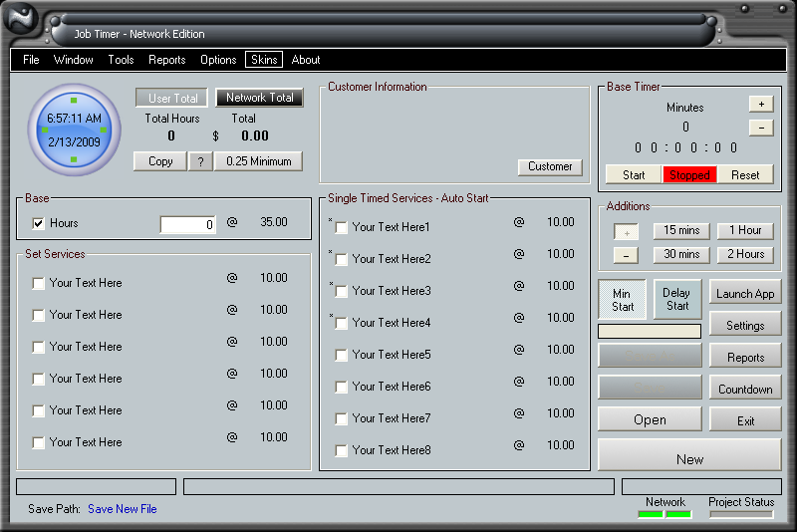Open Settings from the side panel
The image size is (797, 532).
tap(745, 326)
